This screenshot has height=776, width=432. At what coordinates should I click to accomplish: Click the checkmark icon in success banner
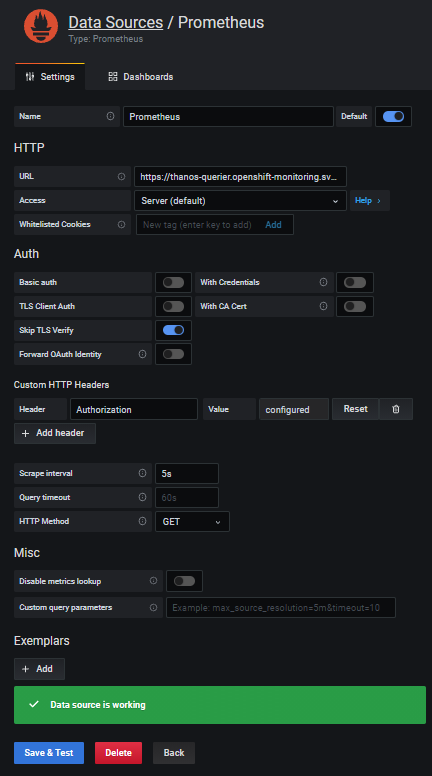click(x=34, y=704)
